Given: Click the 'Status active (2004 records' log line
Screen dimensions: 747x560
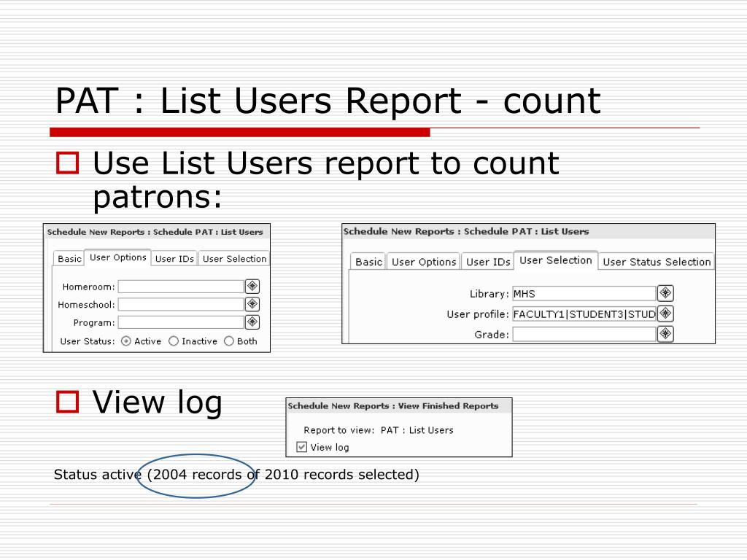Looking at the screenshot, I should 236,474.
